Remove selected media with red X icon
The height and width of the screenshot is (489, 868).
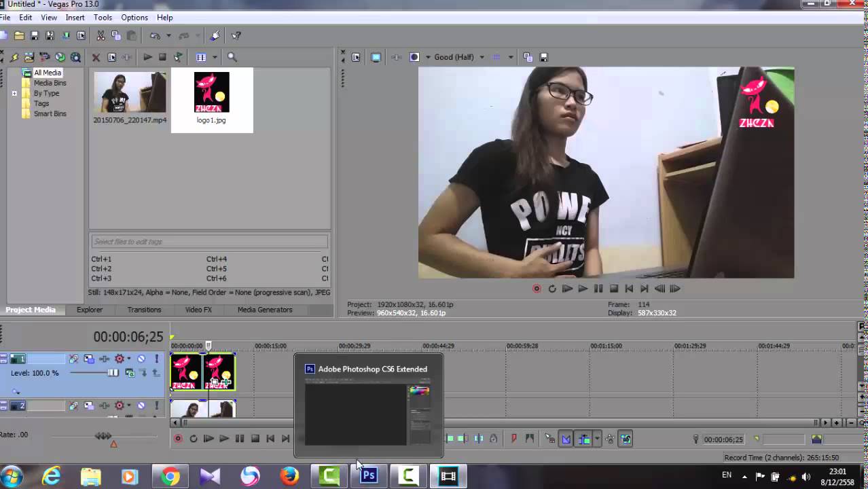(96, 58)
